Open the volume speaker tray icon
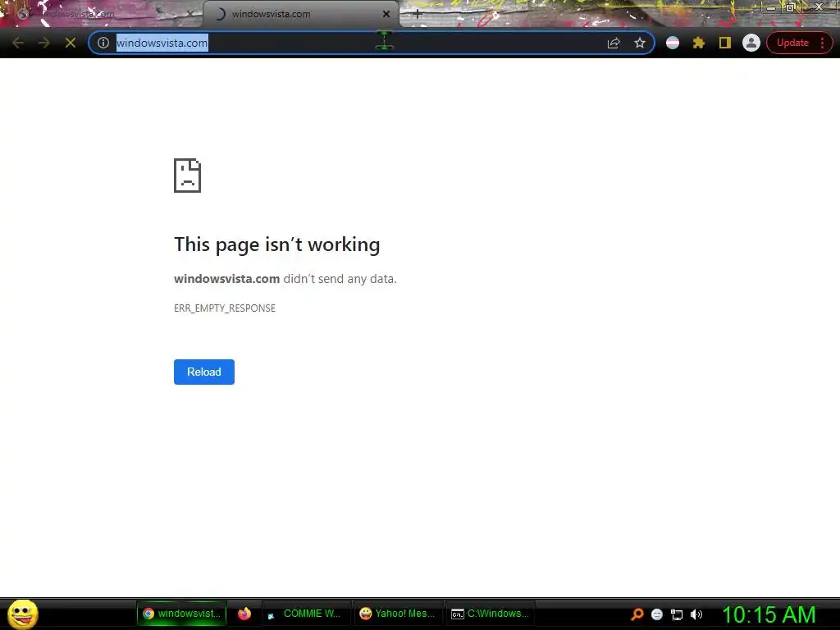 pos(696,614)
